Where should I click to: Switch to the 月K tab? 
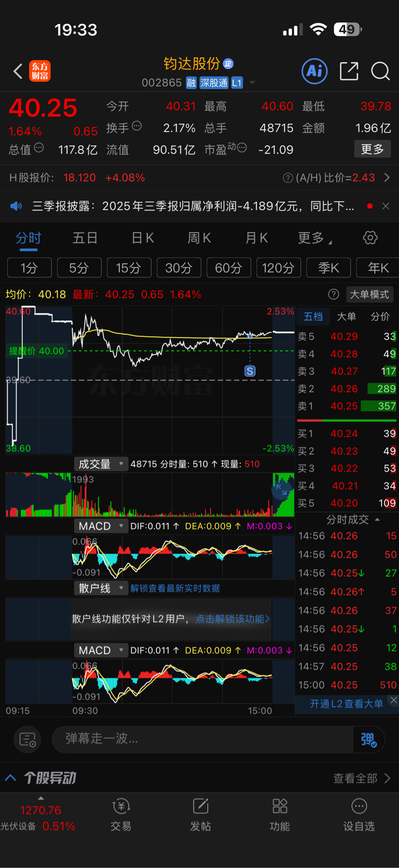tap(256, 238)
